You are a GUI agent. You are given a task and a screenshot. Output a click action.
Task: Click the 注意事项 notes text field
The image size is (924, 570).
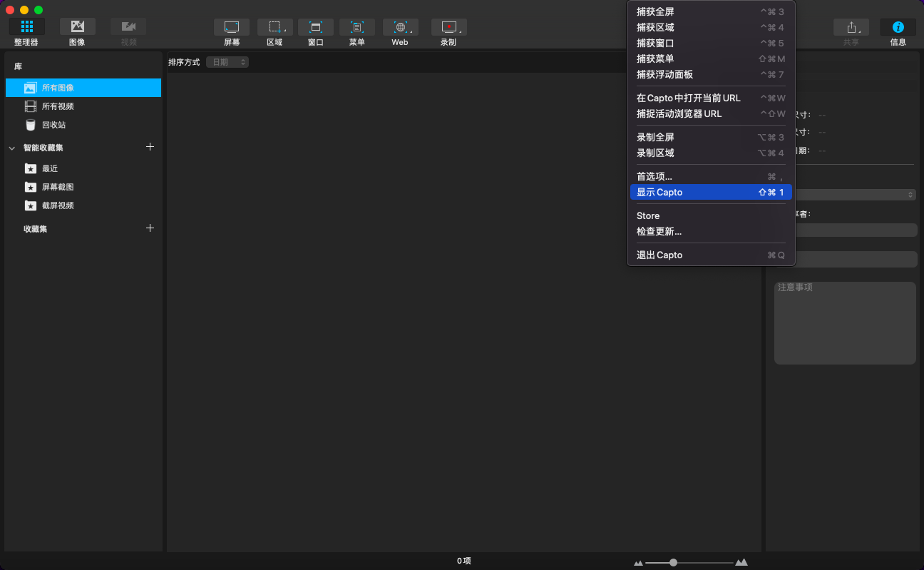coord(845,323)
